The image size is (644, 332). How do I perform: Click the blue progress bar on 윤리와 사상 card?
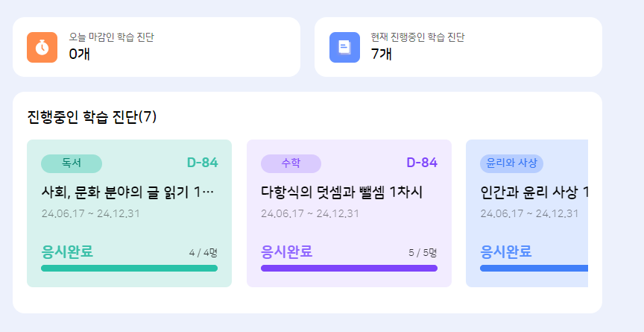click(x=534, y=269)
